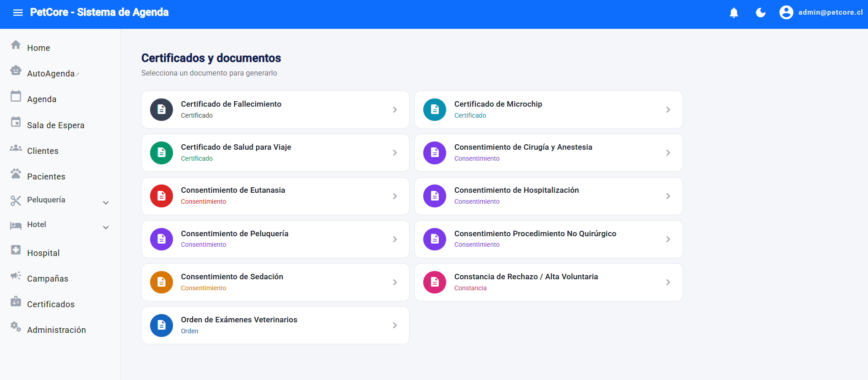868x380 pixels.
Task: Open the Campañas menu item
Action: pyautogui.click(x=48, y=279)
